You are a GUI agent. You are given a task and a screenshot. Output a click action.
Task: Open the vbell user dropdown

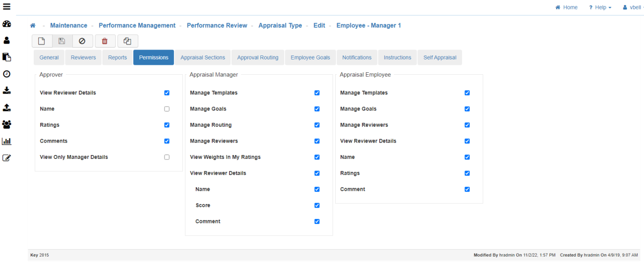click(633, 7)
